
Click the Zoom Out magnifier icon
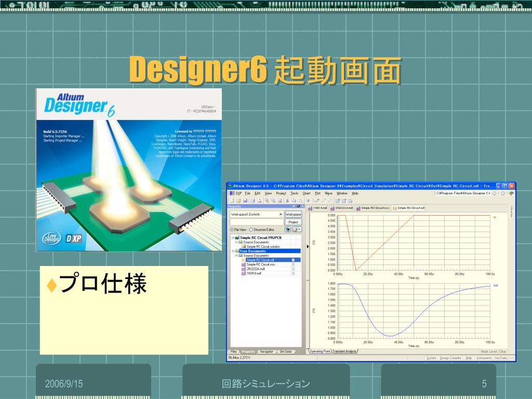(273, 201)
